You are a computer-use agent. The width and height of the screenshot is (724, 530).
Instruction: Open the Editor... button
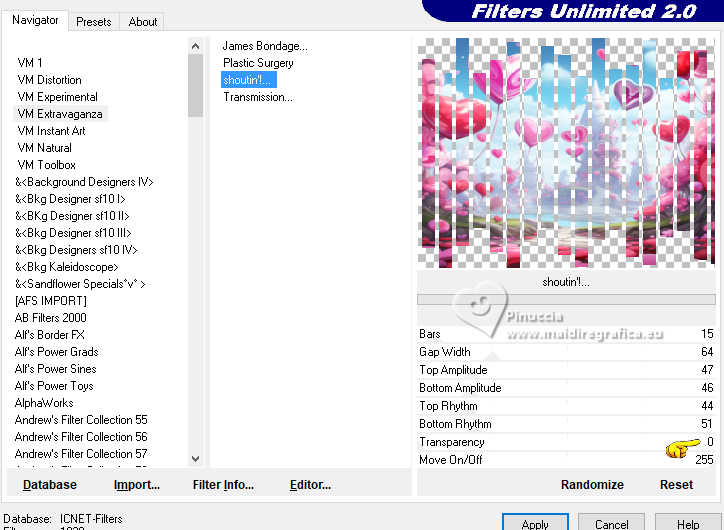tap(310, 485)
